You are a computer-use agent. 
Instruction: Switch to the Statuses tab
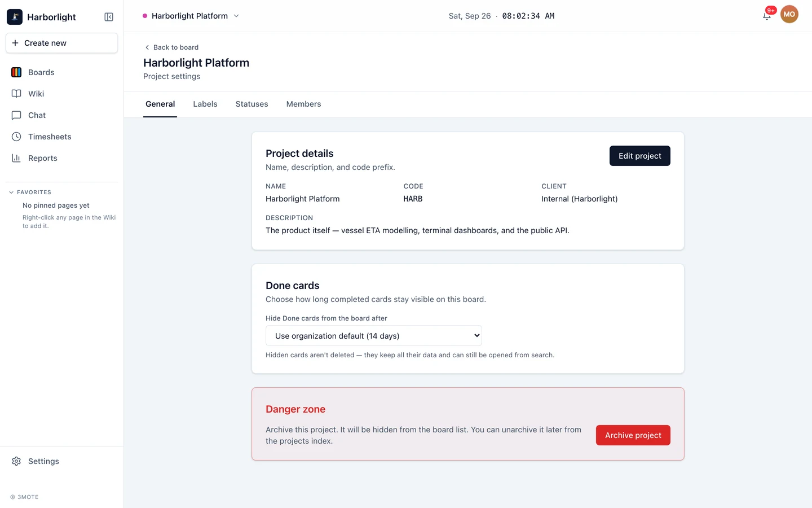[x=251, y=104]
